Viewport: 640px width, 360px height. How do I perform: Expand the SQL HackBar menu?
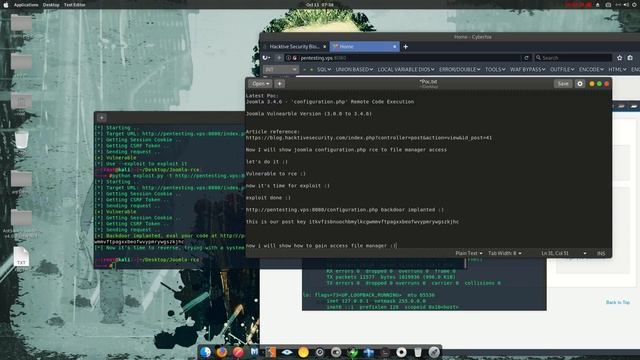point(324,70)
